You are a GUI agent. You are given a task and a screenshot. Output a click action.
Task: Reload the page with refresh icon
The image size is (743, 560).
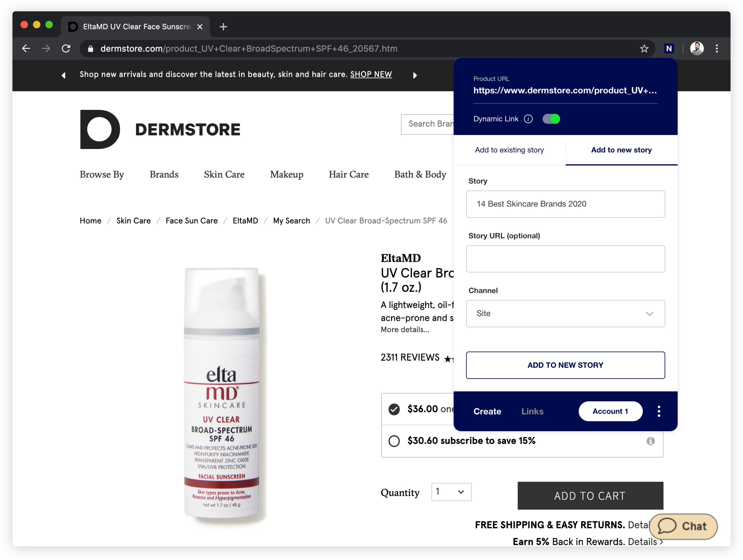66,49
